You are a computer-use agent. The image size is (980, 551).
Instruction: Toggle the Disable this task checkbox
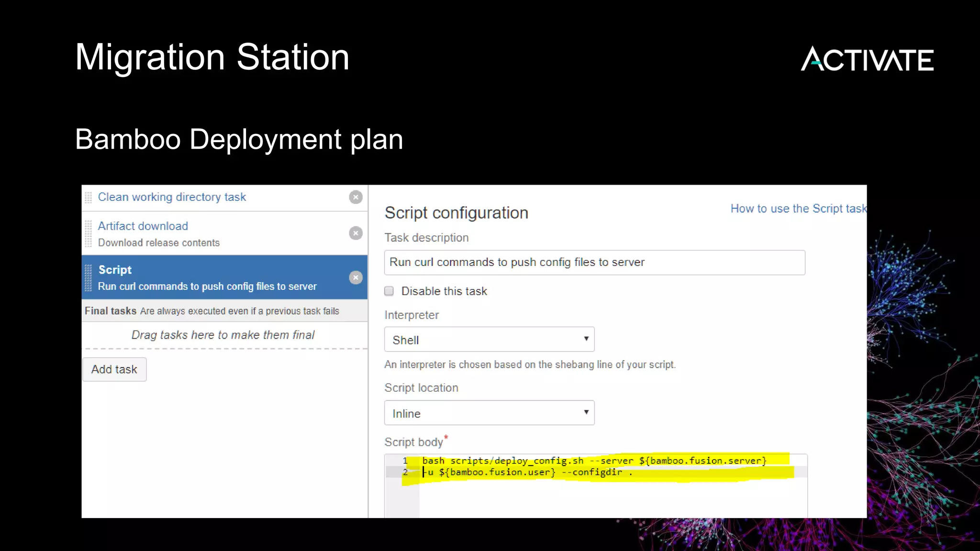[389, 291]
